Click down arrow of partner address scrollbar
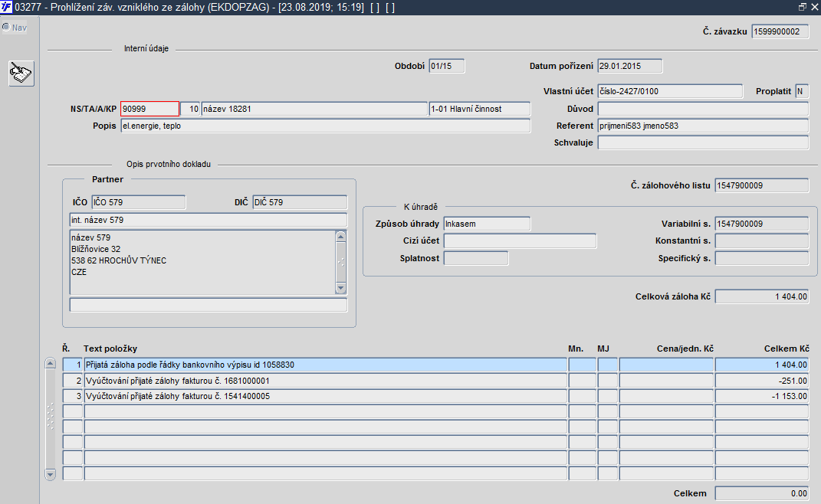 pyautogui.click(x=341, y=288)
